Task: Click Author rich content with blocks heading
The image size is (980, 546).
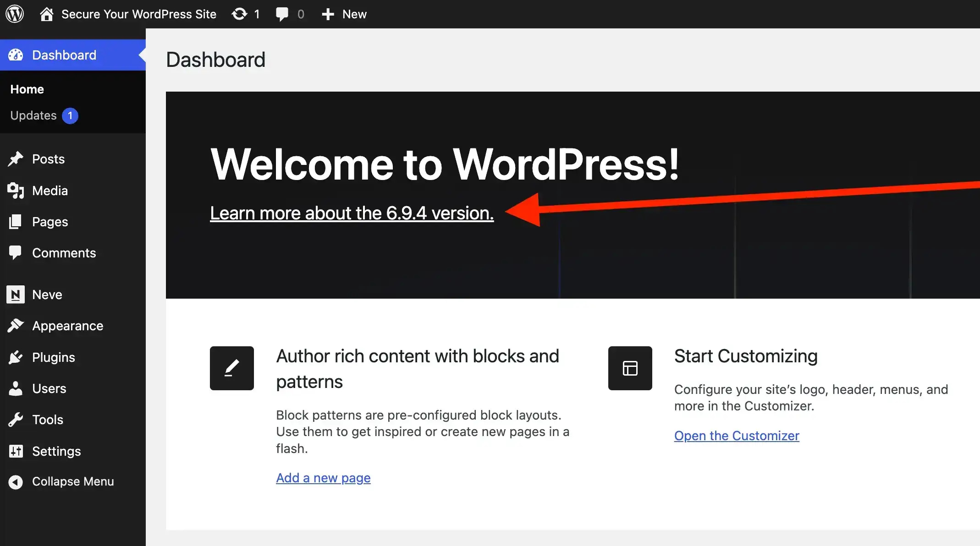Action: click(418, 369)
